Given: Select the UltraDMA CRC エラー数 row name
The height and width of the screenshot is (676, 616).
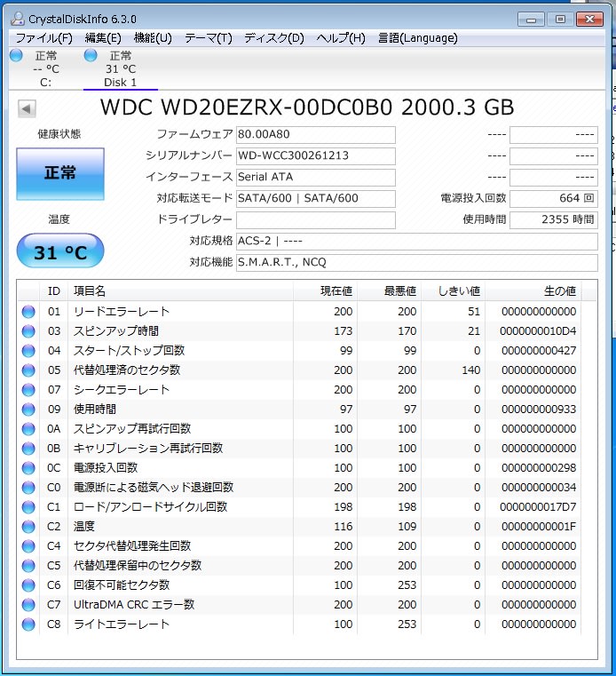Looking at the screenshot, I should tap(134, 605).
